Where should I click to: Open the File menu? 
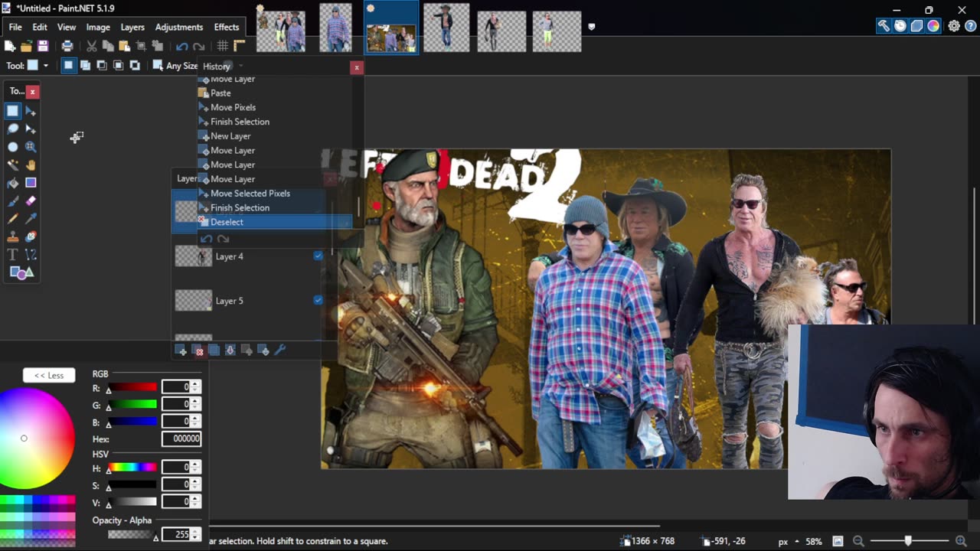15,27
